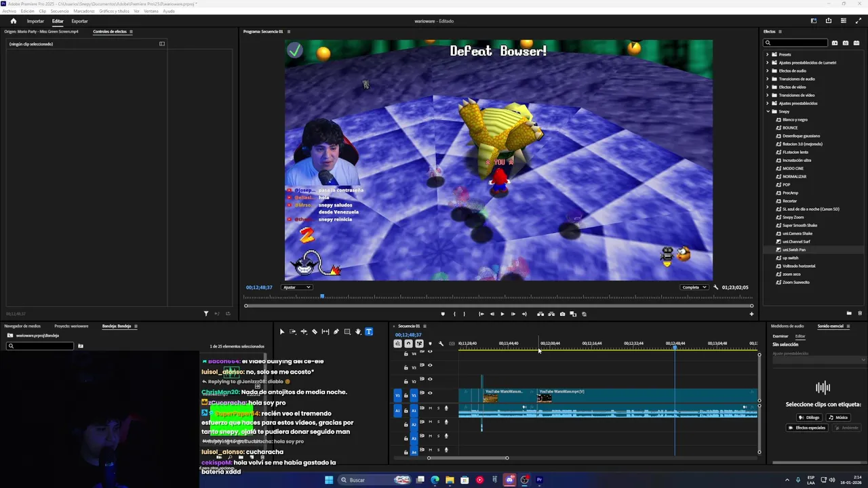Expand Ajustes preestablecidos de Lumetri folder
The width and height of the screenshot is (868, 488).
[x=768, y=62]
